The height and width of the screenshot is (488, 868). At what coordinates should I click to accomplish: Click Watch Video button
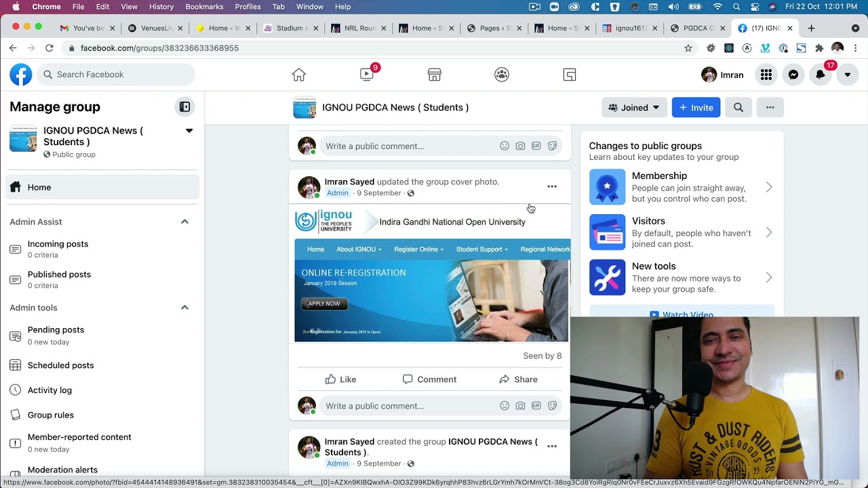coord(682,312)
